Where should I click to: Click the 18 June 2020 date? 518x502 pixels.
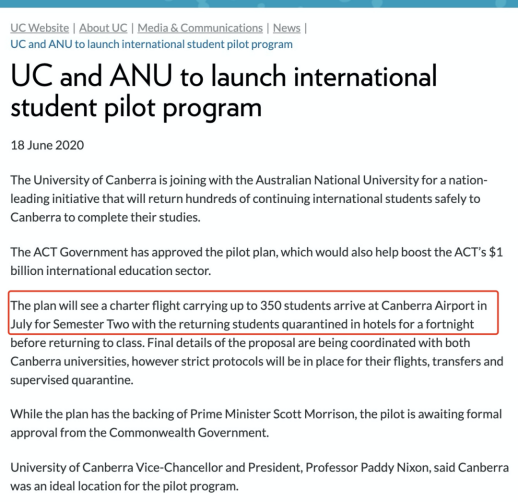click(47, 145)
